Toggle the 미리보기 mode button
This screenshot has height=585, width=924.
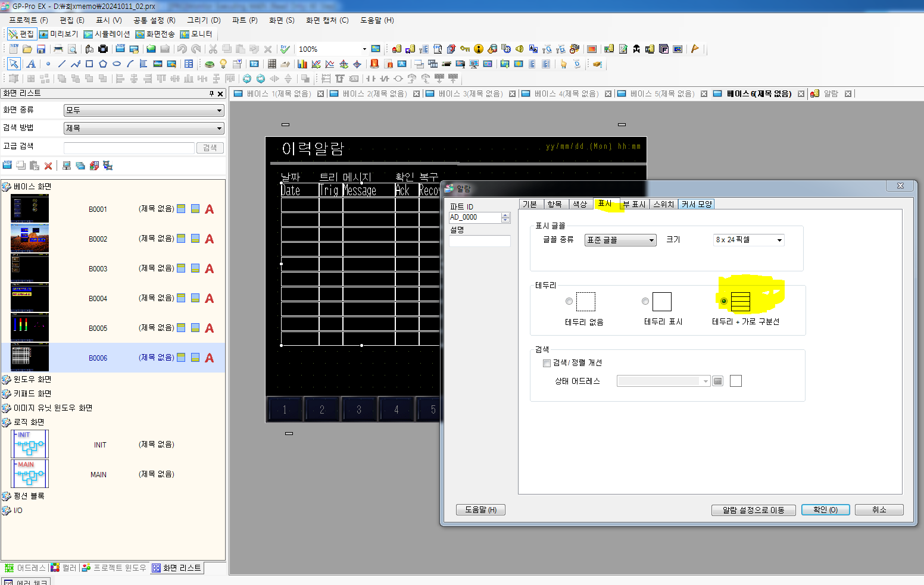[x=59, y=34]
